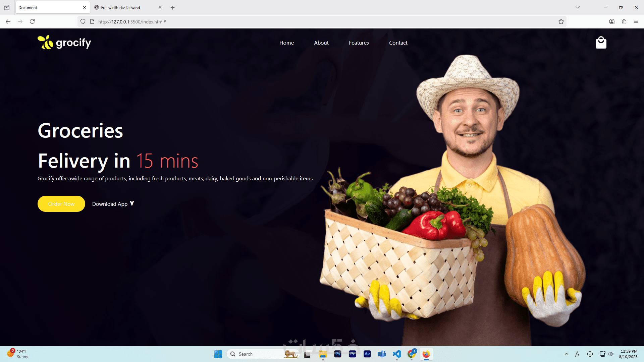Open a new browser tab
The height and width of the screenshot is (362, 644).
173,7
